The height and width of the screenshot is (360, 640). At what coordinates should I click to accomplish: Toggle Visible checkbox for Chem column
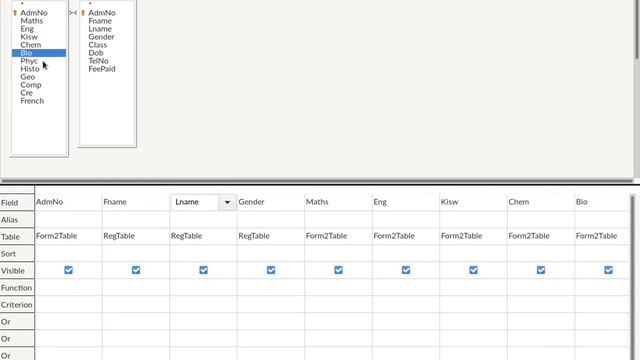click(x=541, y=270)
